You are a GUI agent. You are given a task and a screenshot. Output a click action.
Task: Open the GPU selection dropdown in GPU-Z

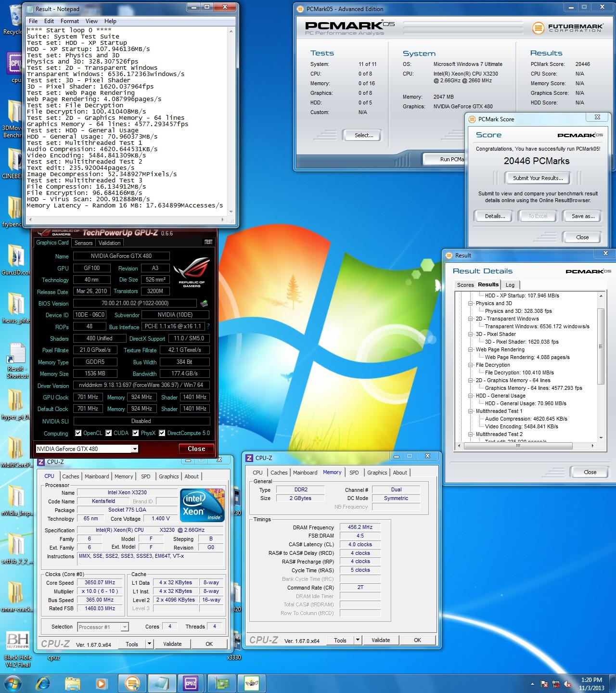tap(135, 449)
